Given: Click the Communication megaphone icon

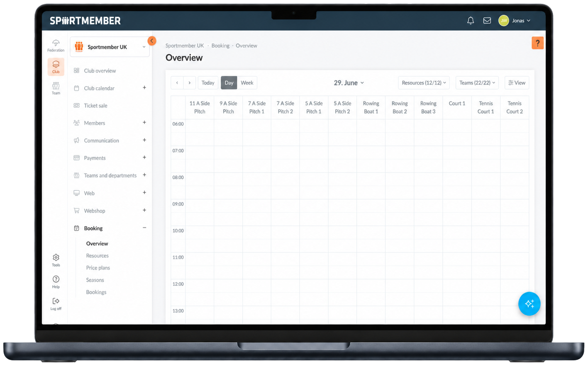Looking at the screenshot, I should (x=76, y=140).
